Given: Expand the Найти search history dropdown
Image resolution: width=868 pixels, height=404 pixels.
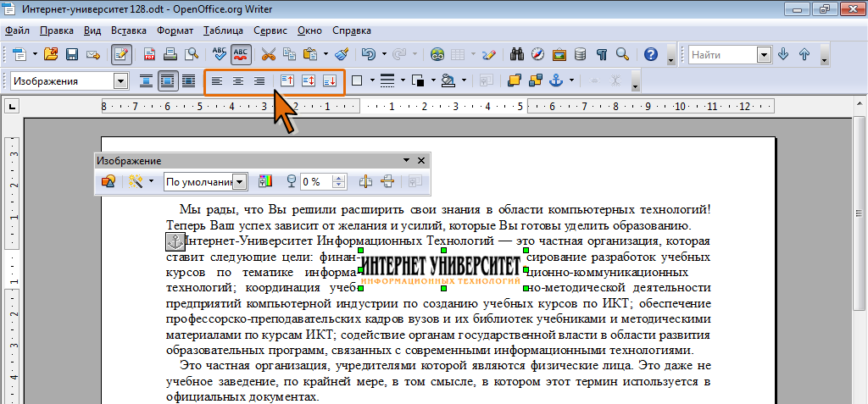Looking at the screenshot, I should pos(765,55).
